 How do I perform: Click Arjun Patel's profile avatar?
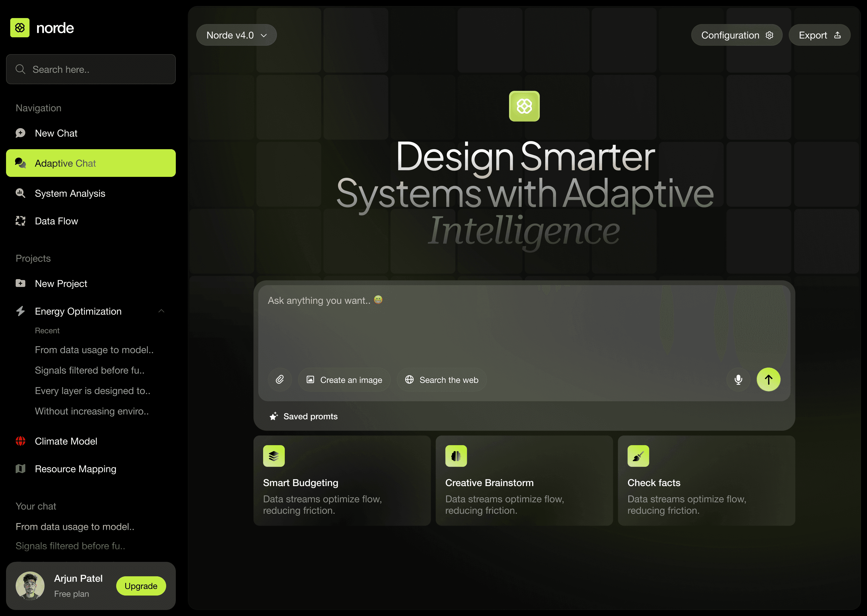pos(30,586)
